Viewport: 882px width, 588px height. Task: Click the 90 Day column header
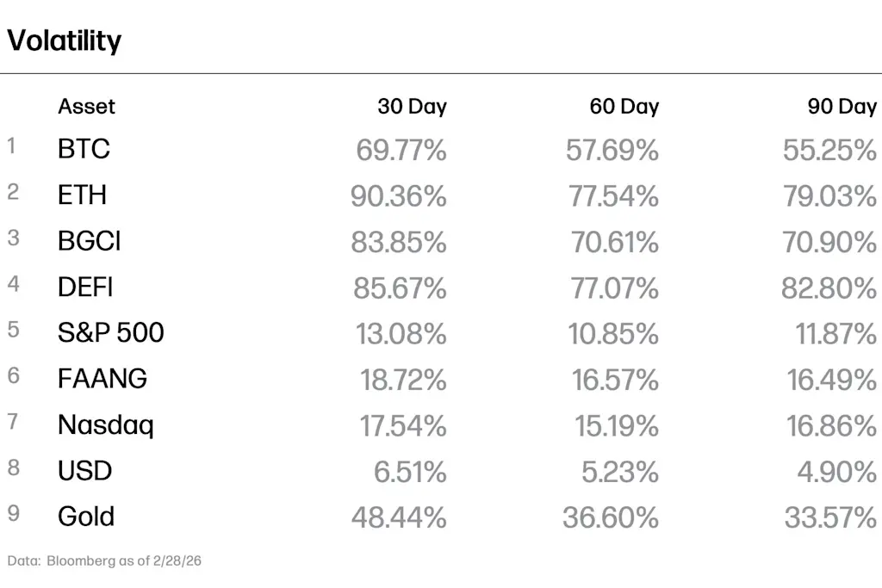point(842,106)
